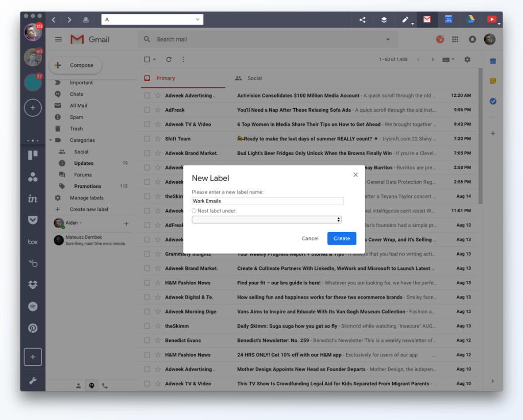Cancel the New Label dialog

(310, 238)
